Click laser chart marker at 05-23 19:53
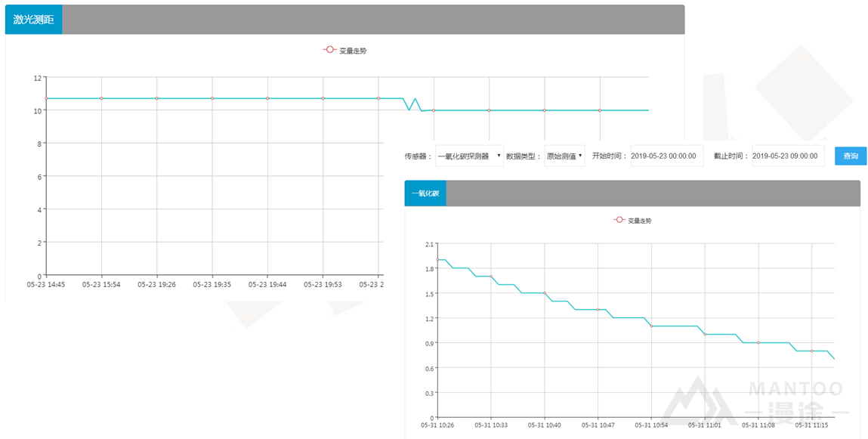The height and width of the screenshot is (439, 868). (x=323, y=98)
